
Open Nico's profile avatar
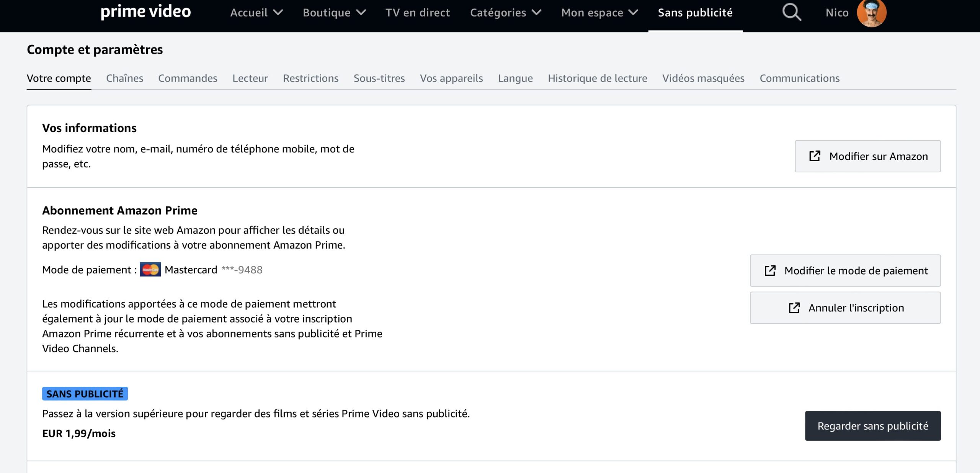click(x=872, y=13)
